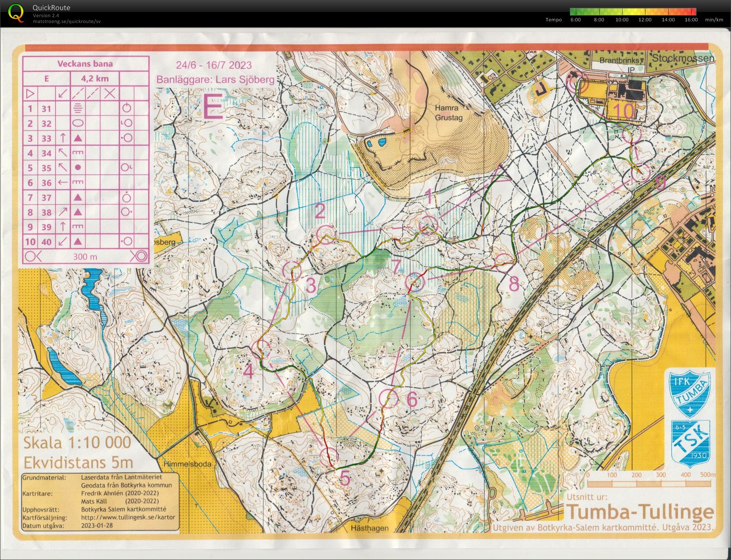Click the 'Hästhagen' place name
The width and height of the screenshot is (731, 560).
click(369, 528)
